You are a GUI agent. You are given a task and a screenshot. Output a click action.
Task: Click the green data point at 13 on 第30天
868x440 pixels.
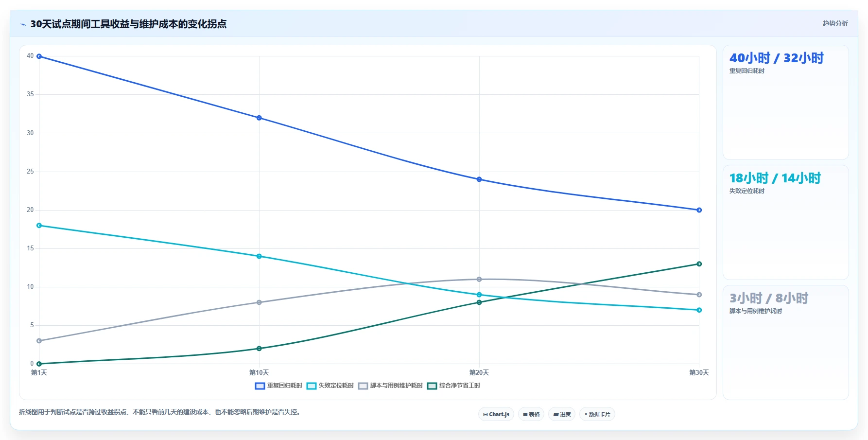click(x=699, y=264)
